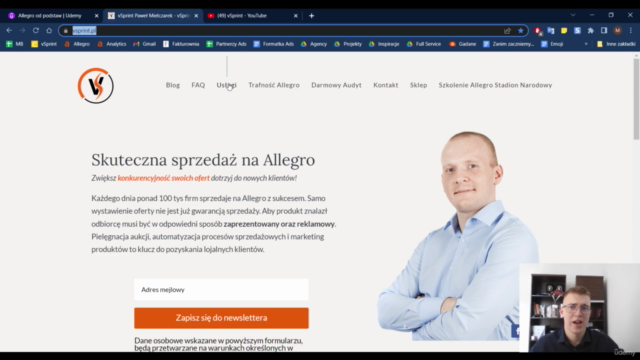Click the Zapisz się do newslettera button
640x360 pixels.
pyautogui.click(x=221, y=318)
